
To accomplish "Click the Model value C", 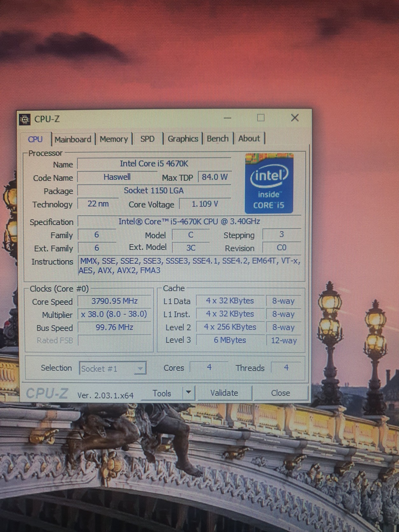I will tap(191, 235).
